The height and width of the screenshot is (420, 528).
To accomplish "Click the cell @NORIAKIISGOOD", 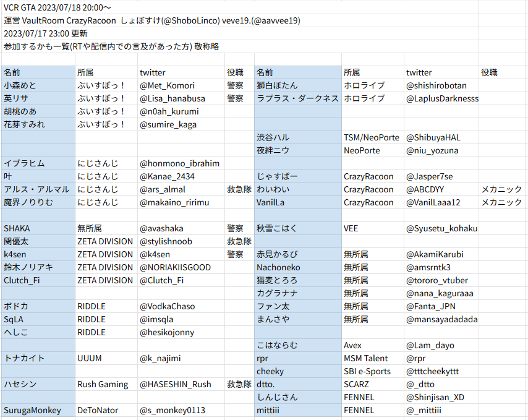I will [181, 267].
